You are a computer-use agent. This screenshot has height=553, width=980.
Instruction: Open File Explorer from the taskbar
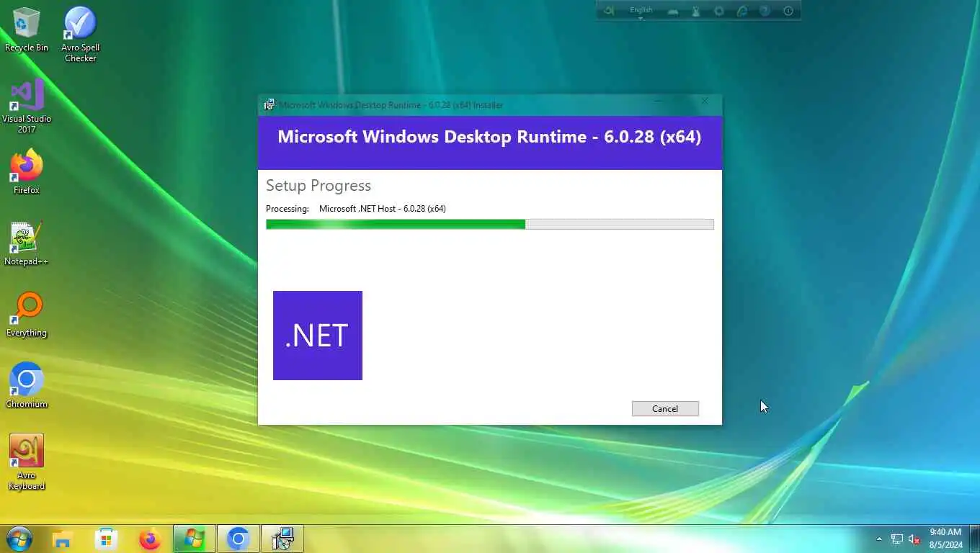[63, 539]
